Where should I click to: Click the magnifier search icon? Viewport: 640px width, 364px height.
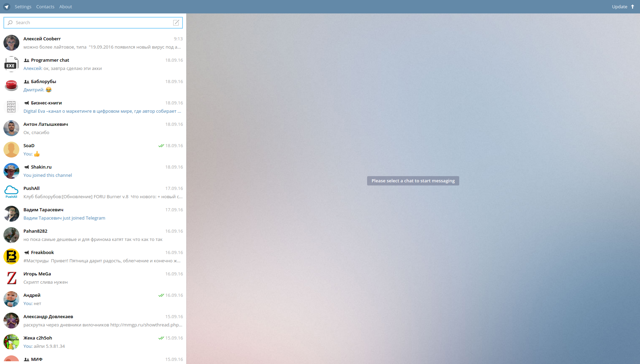10,22
